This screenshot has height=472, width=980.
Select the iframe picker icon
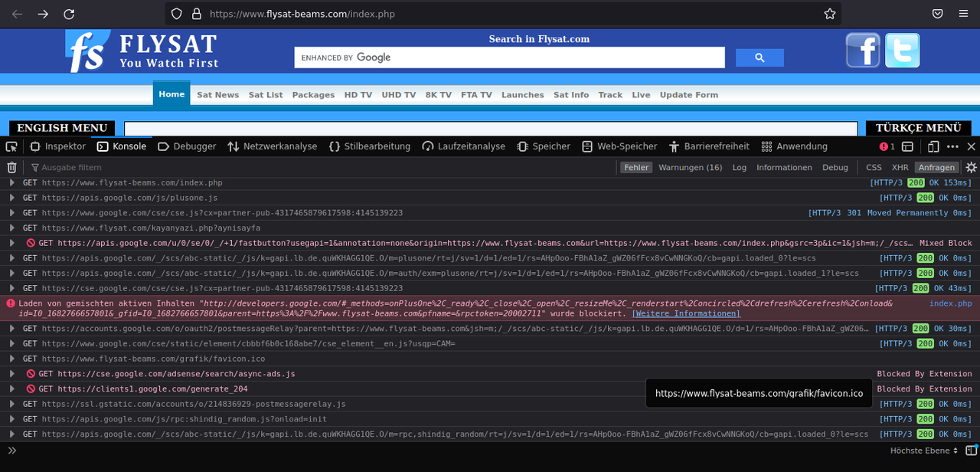907,146
